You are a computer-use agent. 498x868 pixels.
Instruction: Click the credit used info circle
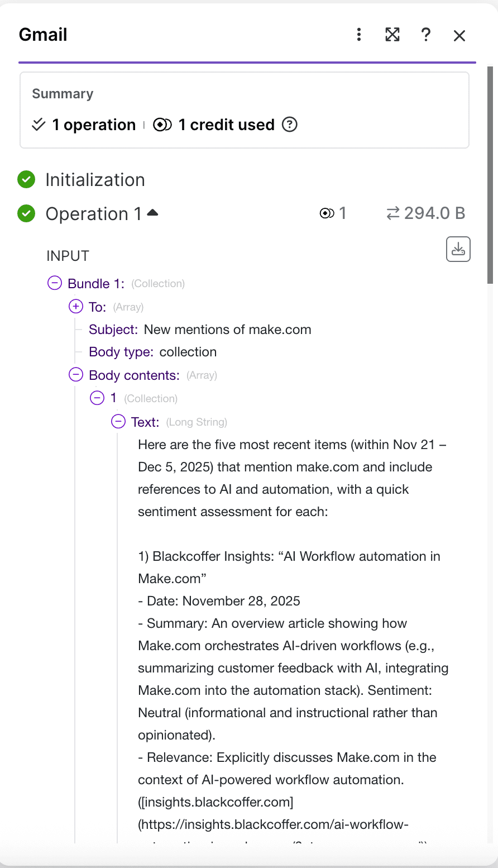[x=289, y=125]
